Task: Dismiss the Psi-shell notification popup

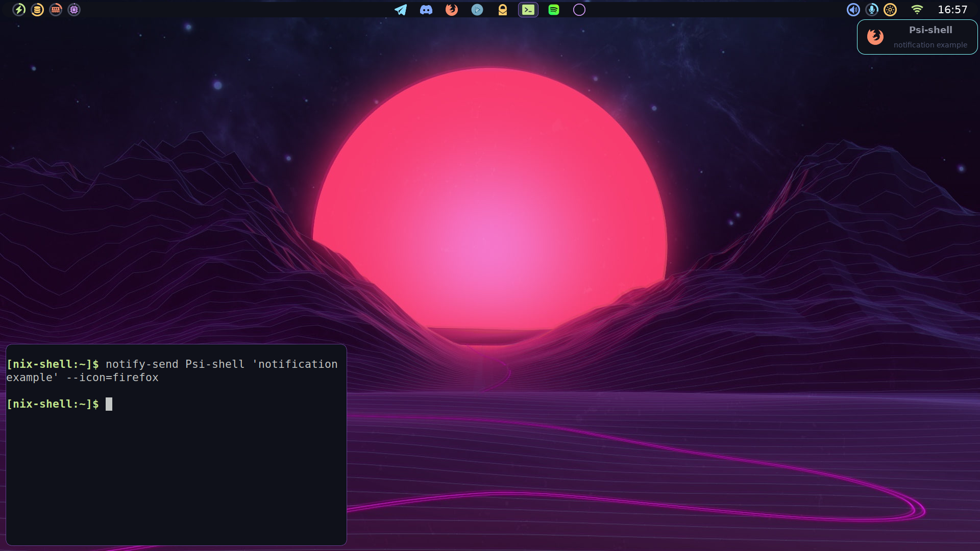Action: 930,37
